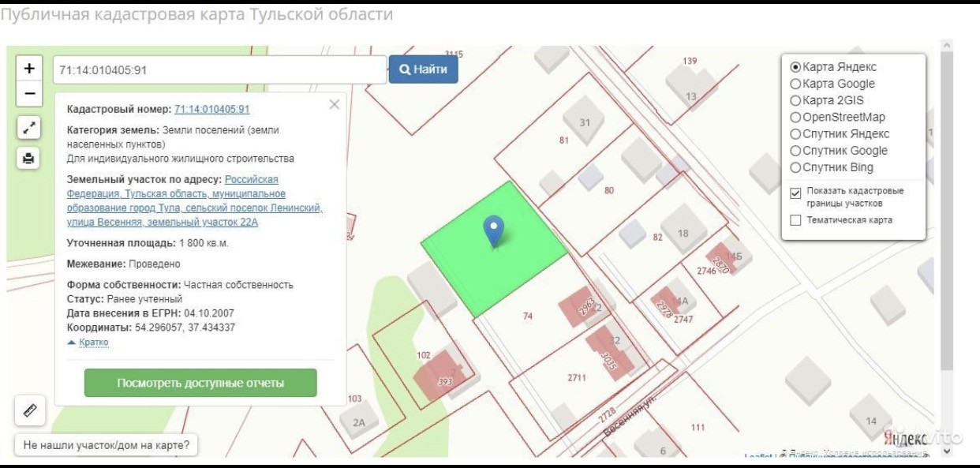
Task: Open the parcel address link
Action: (195, 201)
